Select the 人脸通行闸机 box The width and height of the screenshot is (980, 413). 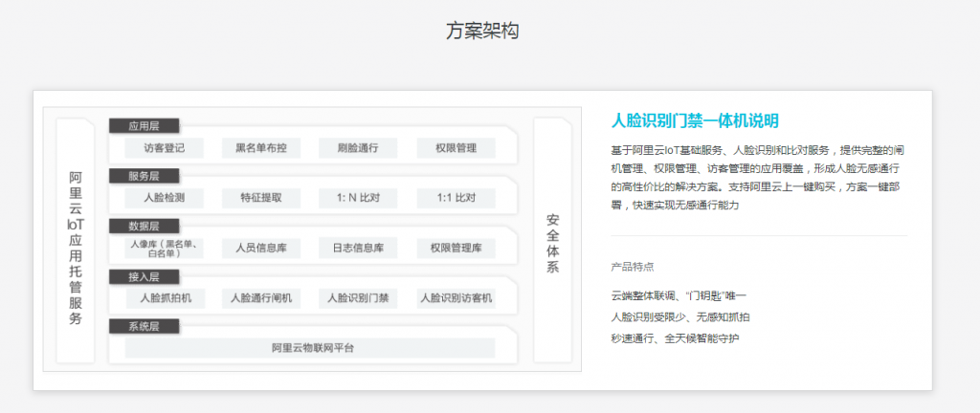261,298
